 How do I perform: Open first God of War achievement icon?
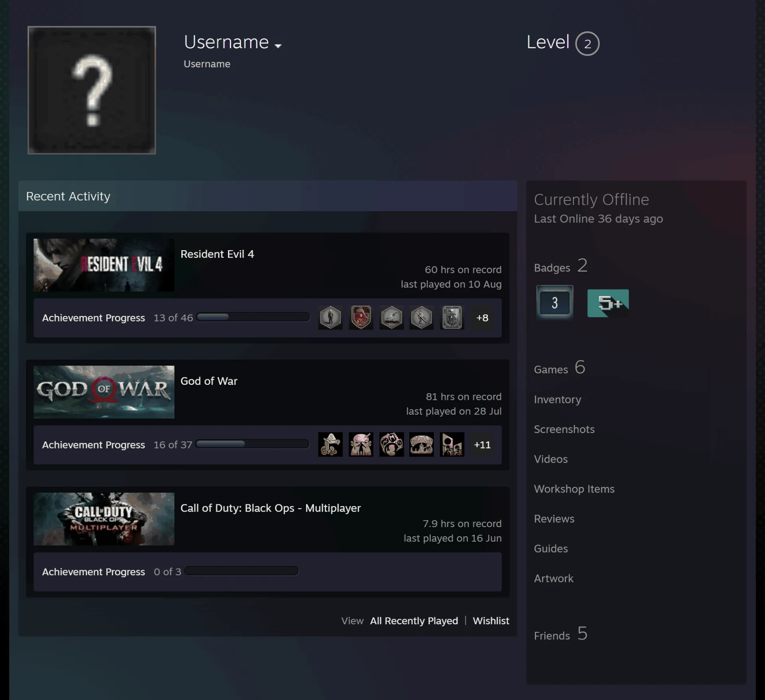click(x=330, y=444)
